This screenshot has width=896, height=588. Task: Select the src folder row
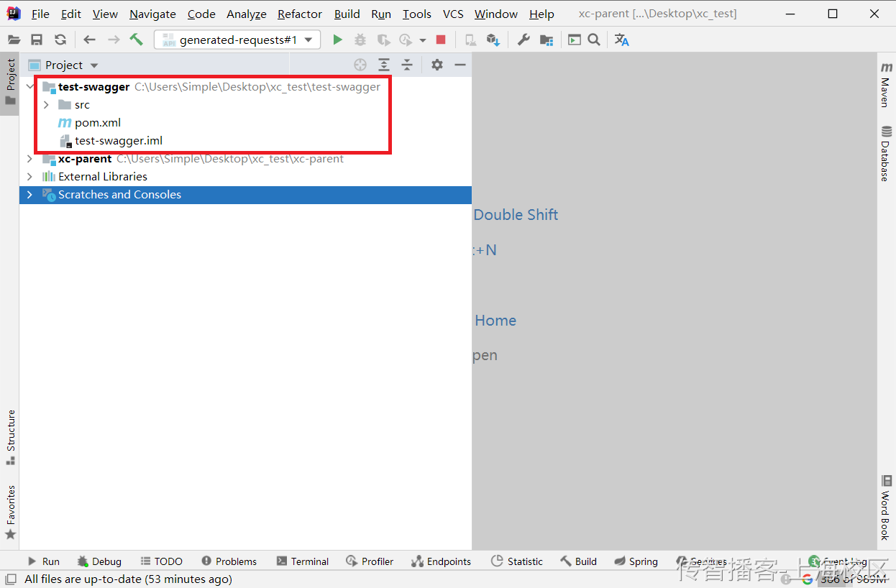point(245,105)
